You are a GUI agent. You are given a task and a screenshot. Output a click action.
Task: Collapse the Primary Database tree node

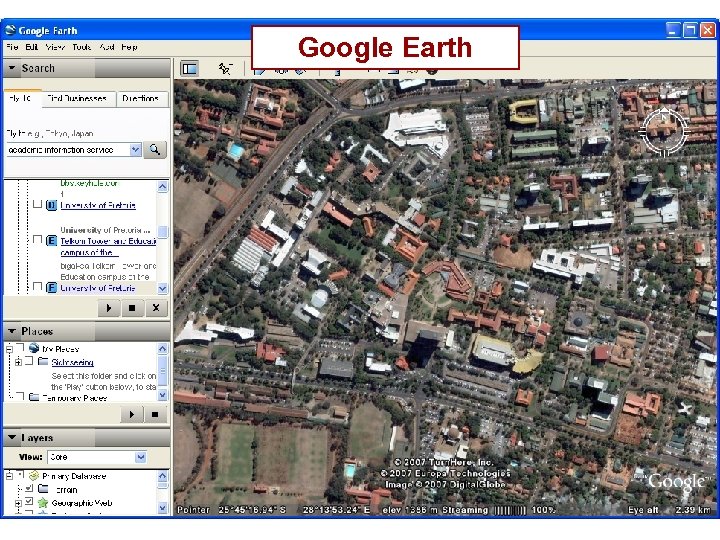pyautogui.click(x=9, y=476)
